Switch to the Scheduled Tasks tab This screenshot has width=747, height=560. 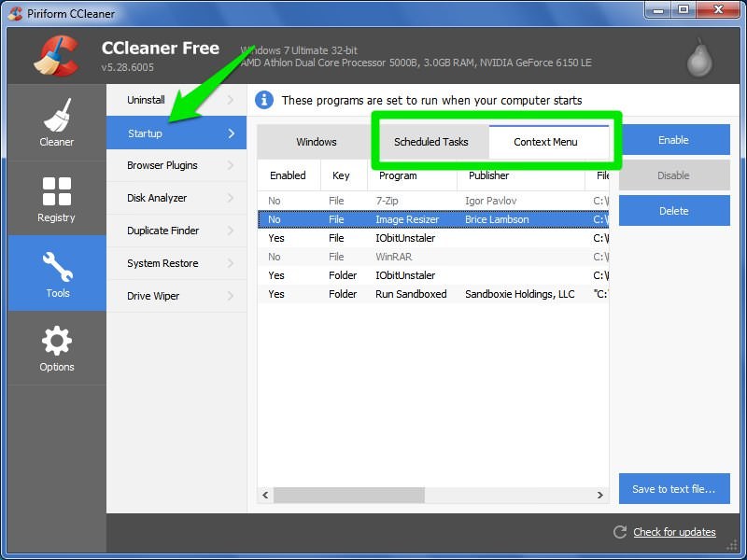click(x=430, y=142)
